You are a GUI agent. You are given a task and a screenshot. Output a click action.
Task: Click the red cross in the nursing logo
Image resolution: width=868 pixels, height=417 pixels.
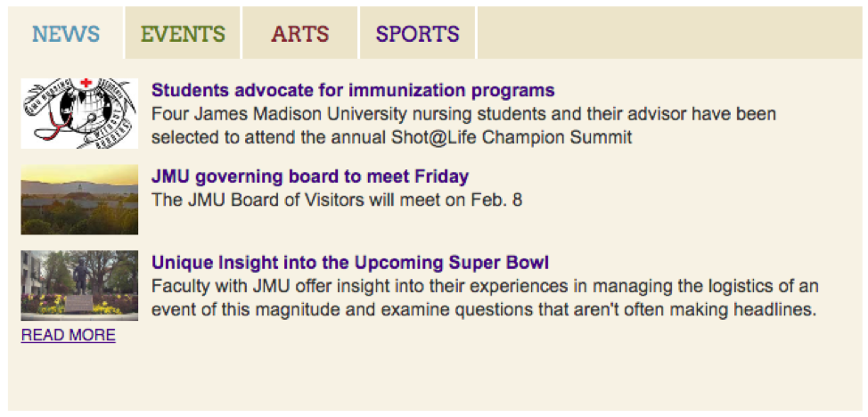click(86, 83)
